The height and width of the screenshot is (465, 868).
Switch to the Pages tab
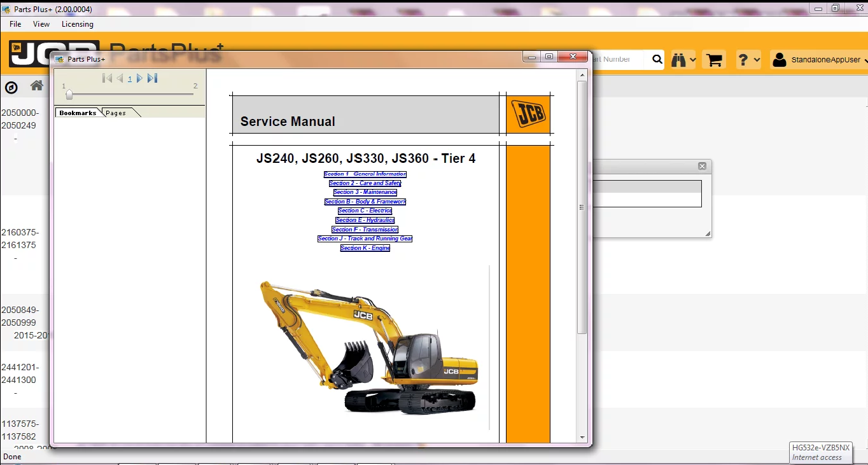(x=115, y=113)
